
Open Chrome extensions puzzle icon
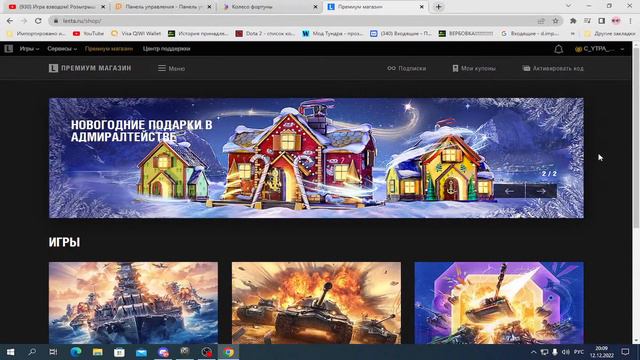coord(573,21)
